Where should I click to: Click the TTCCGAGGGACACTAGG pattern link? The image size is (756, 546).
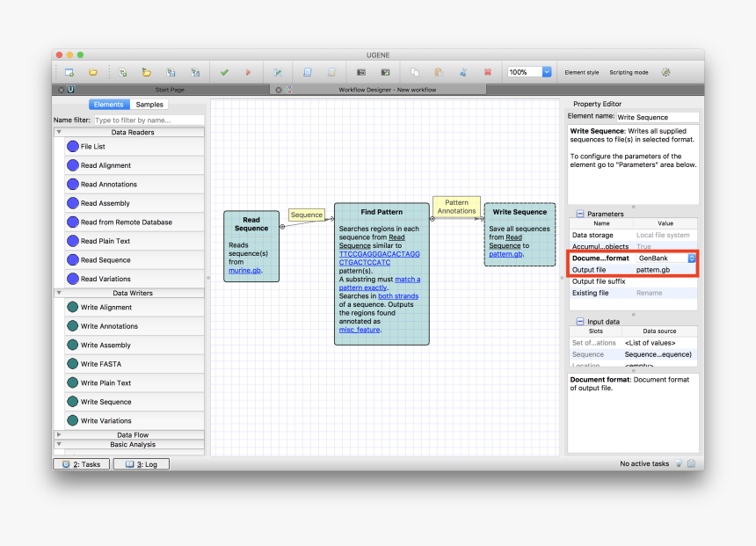pyautogui.click(x=380, y=254)
